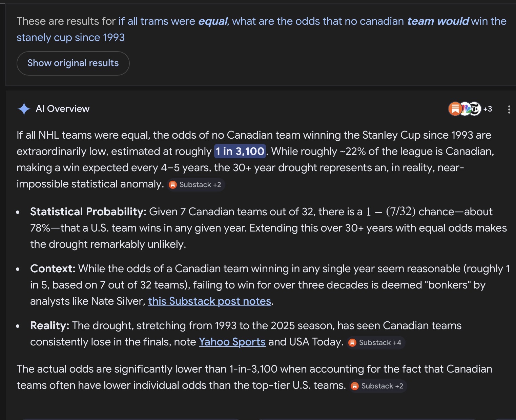Open the Substack +2 chip after statistical anomaly

click(x=196, y=185)
